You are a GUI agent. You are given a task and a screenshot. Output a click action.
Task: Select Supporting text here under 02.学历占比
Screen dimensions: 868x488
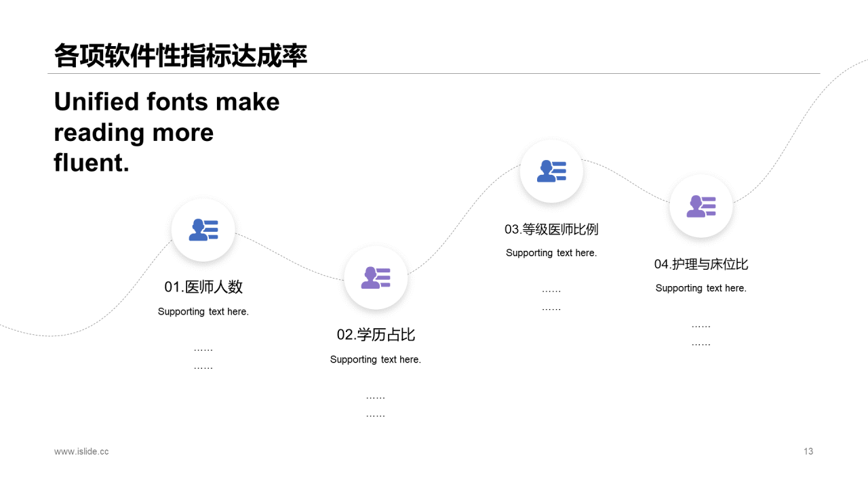(376, 360)
